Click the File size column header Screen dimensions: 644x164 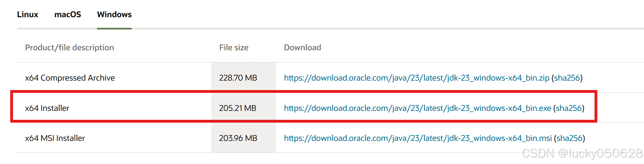click(234, 48)
